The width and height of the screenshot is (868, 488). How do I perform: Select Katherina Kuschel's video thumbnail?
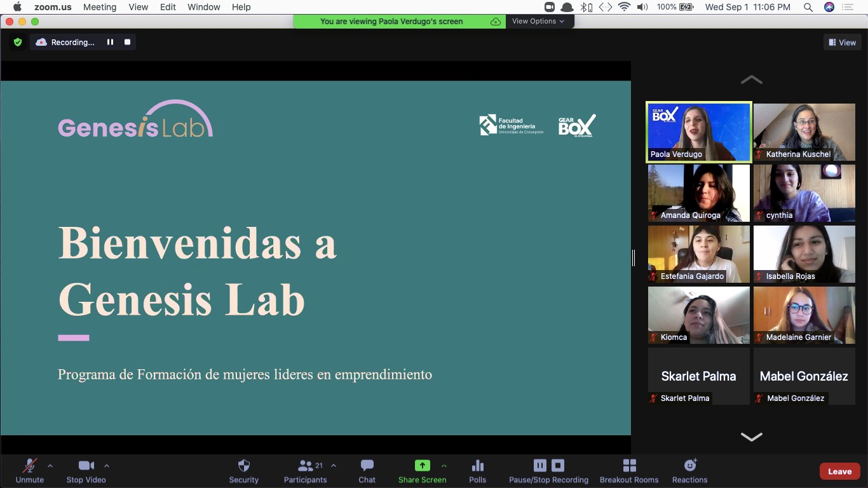point(804,132)
